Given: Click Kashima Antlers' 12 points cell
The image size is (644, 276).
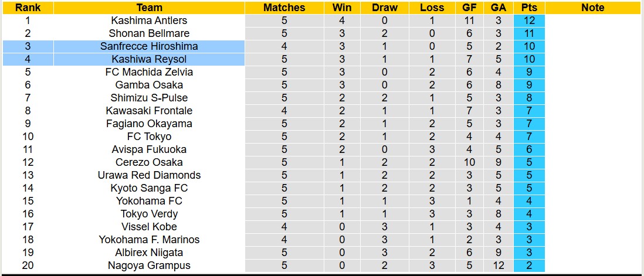Looking at the screenshot, I should (529, 21).
